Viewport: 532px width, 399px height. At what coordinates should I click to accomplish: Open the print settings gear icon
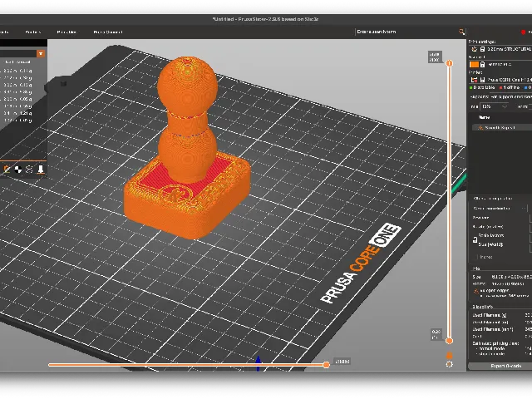pyautogui.click(x=475, y=49)
